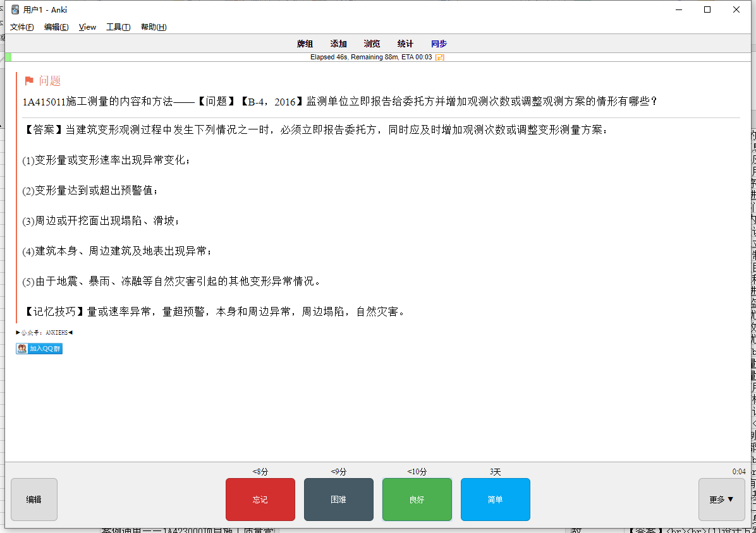
Task: Open 统计 statistics
Action: coord(405,44)
